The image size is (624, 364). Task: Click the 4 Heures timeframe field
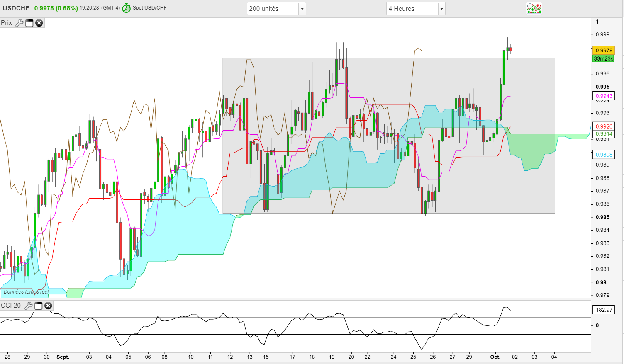[x=412, y=9]
